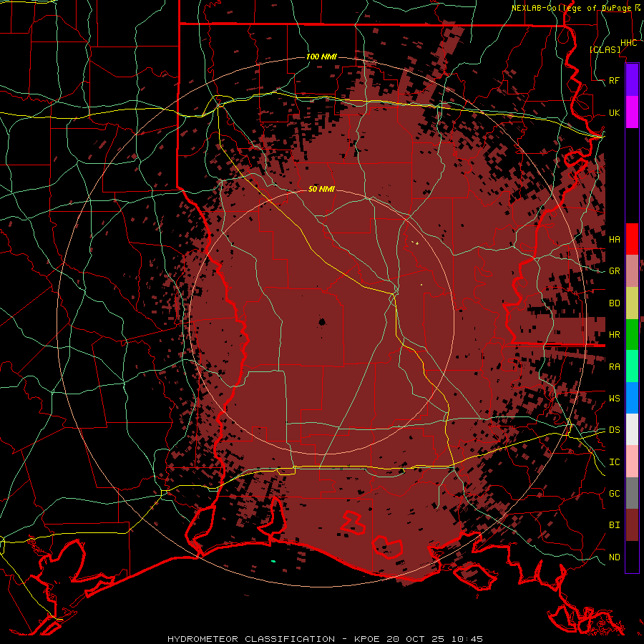
Task: Click the Hydrometeor Classification KPOE timestamp caption
Action: [x=325, y=639]
